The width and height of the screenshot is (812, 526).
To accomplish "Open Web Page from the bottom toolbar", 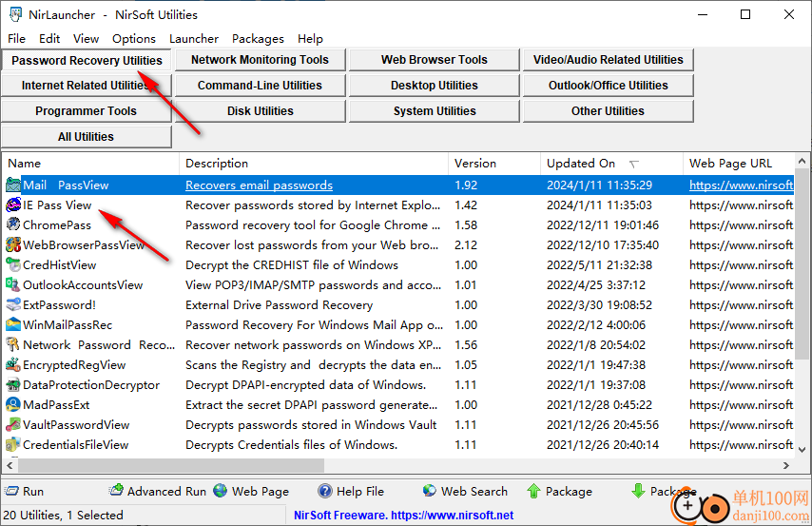I will 251,491.
